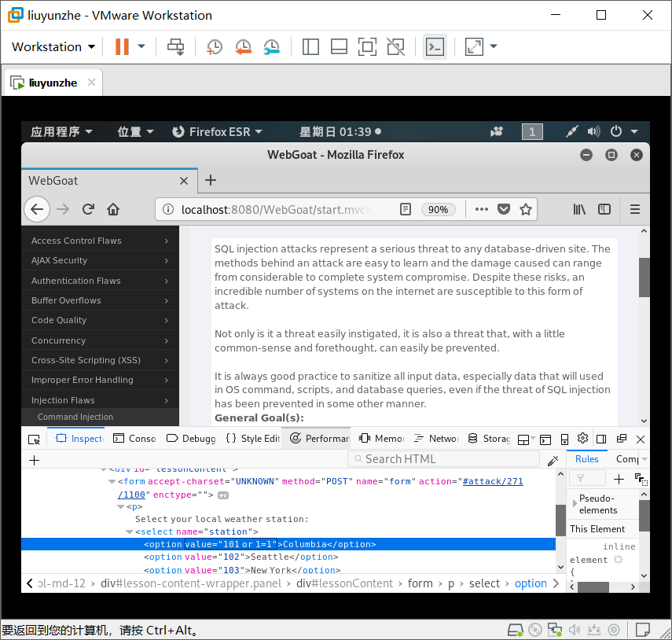Open the snapshot manager
The width and height of the screenshot is (672, 640).
point(272,46)
